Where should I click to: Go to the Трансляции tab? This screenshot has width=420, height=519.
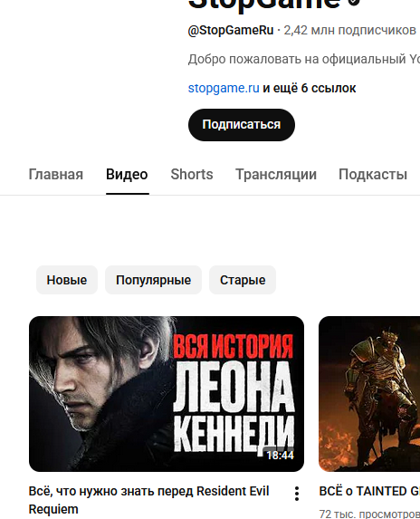point(276,175)
